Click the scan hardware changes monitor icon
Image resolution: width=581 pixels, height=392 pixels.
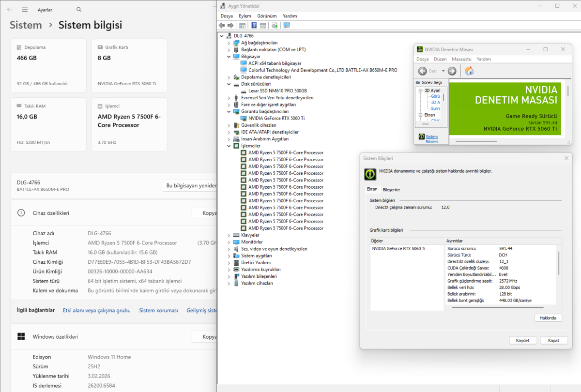(286, 25)
